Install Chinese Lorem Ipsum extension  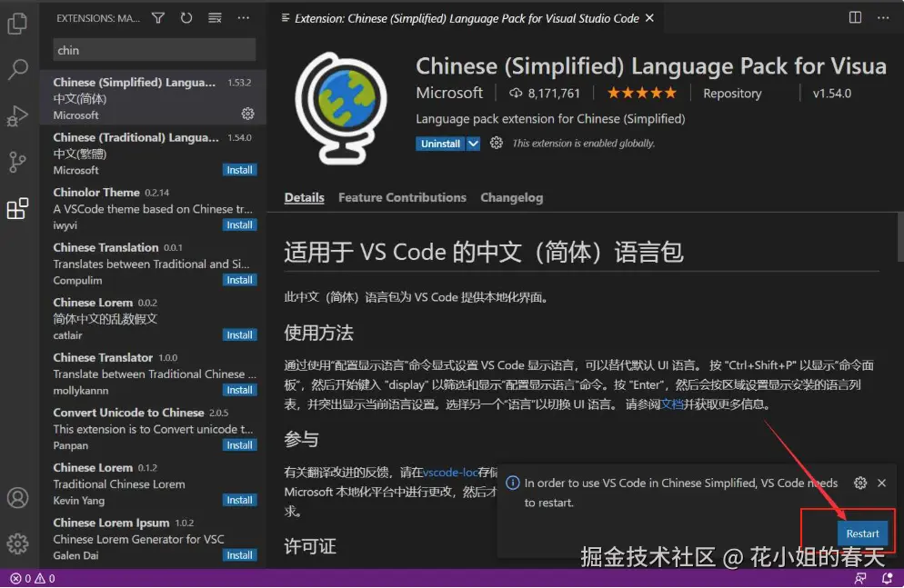coord(239,555)
